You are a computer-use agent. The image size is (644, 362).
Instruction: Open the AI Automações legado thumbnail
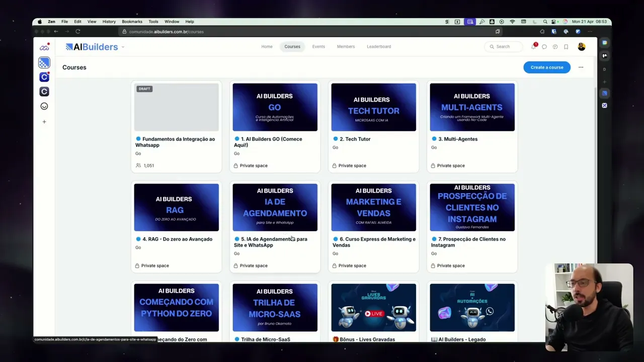(472, 307)
